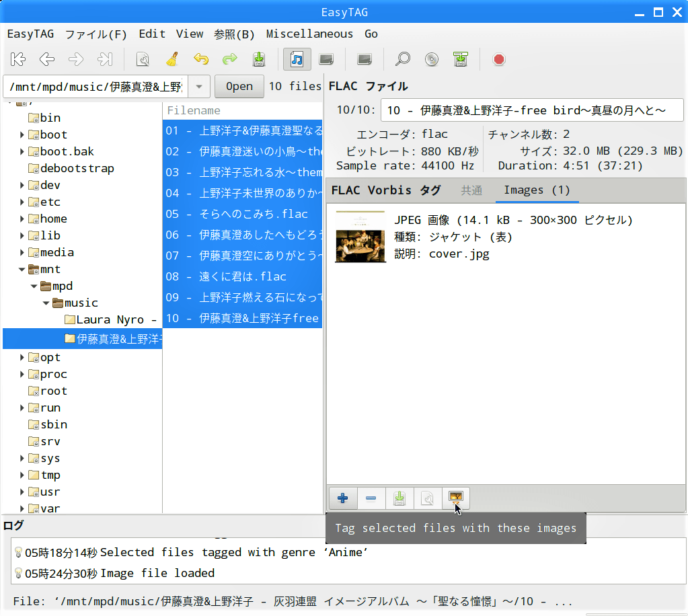688x616 pixels.
Task: Select the srv folder
Action: [44, 441]
